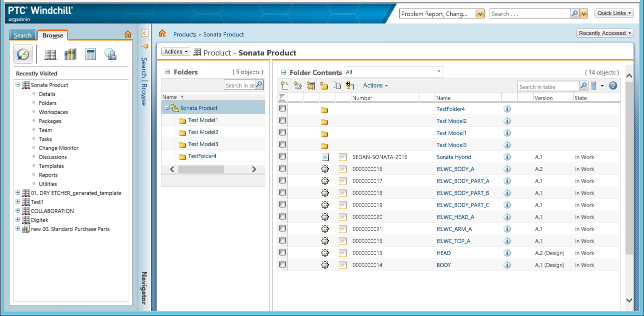Open the Recently Accessed dropdown
Image resolution: width=644 pixels, height=316 pixels.
point(605,33)
